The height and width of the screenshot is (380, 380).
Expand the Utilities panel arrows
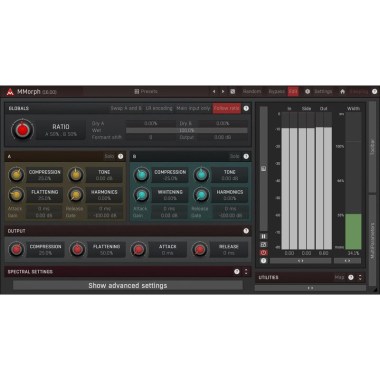(360, 277)
